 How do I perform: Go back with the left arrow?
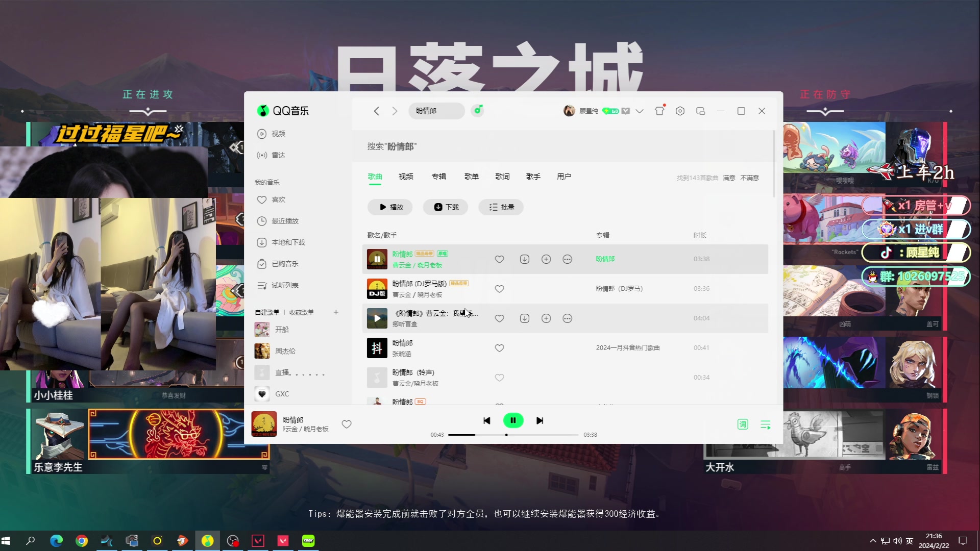(376, 111)
